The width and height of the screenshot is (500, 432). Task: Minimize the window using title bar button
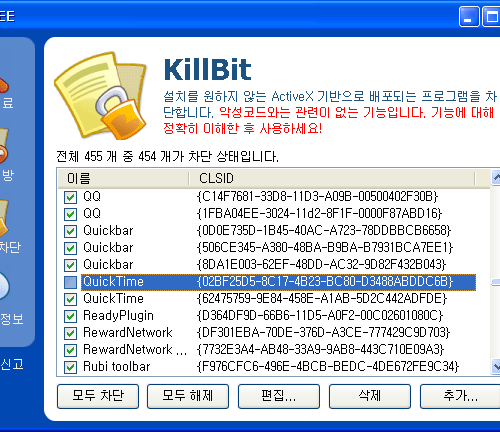coord(469,16)
